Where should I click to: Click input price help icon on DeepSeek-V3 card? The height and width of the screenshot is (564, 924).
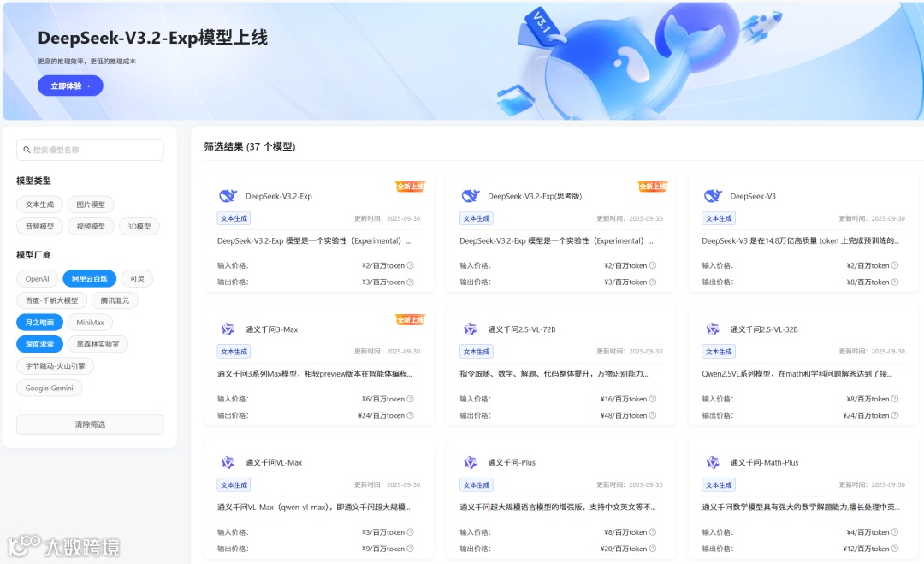[x=895, y=266]
